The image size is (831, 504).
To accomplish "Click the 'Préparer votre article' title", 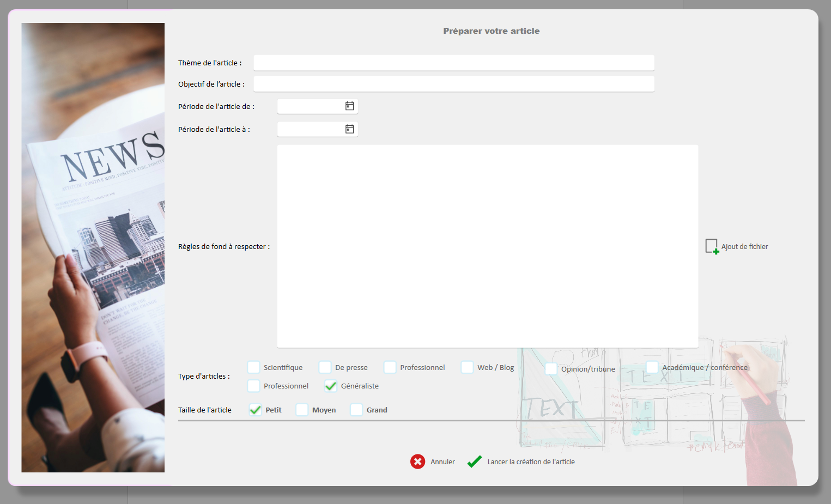I will click(x=492, y=31).
